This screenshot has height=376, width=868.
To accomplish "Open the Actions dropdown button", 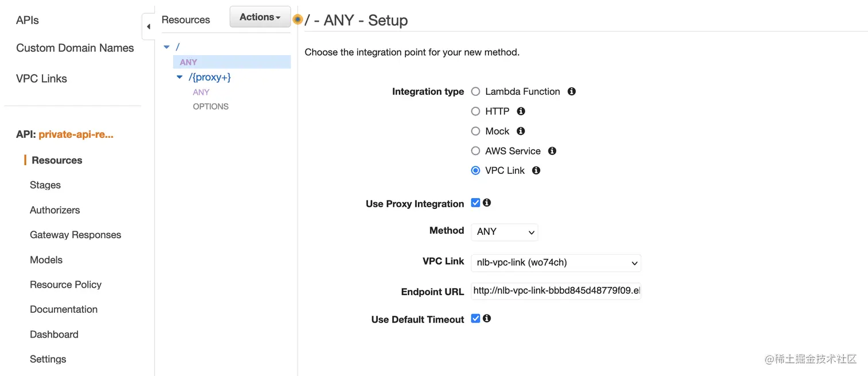I will click(260, 17).
